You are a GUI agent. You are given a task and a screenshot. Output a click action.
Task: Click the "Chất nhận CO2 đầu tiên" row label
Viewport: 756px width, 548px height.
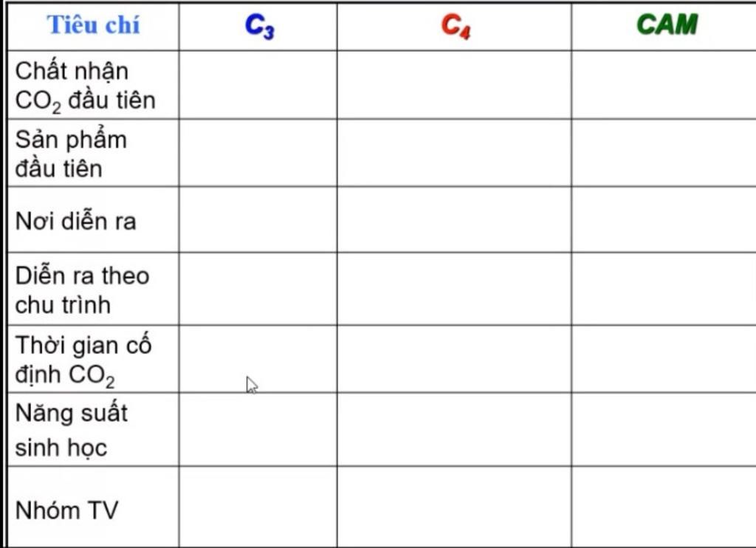coord(85,85)
